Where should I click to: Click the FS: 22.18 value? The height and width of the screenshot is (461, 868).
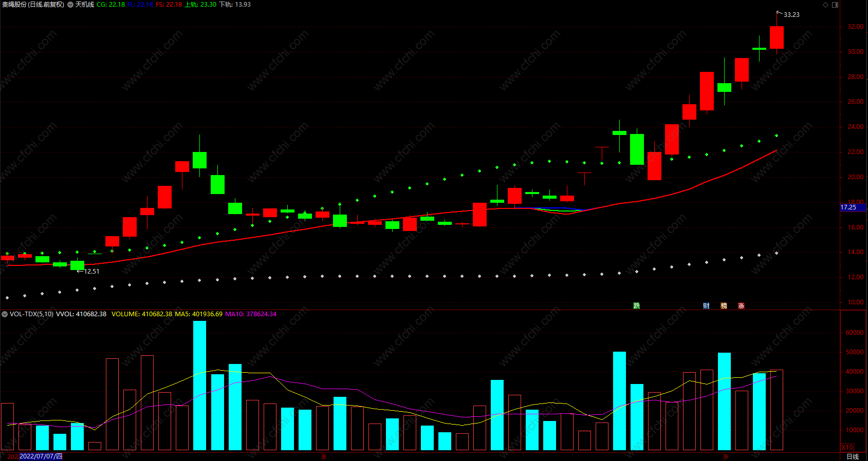[x=169, y=5]
